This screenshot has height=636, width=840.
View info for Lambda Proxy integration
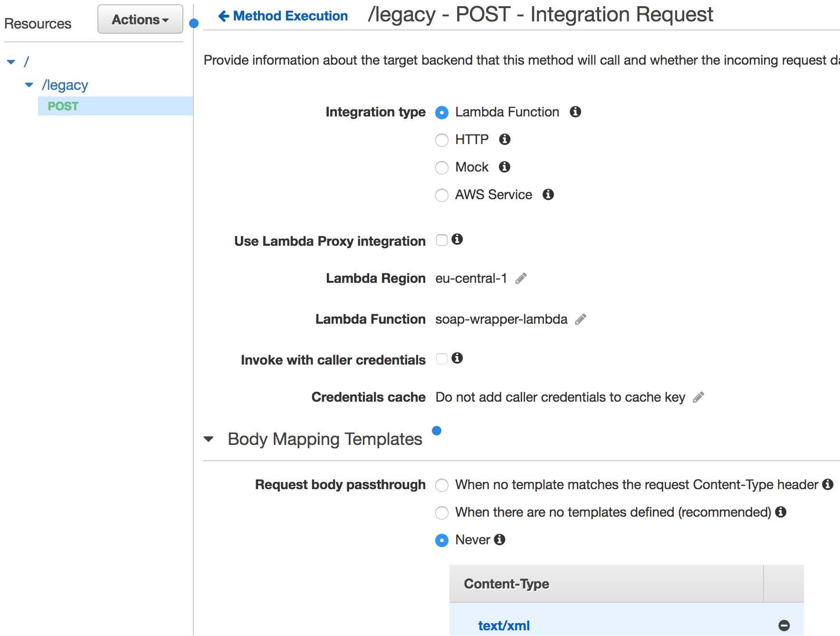457,239
